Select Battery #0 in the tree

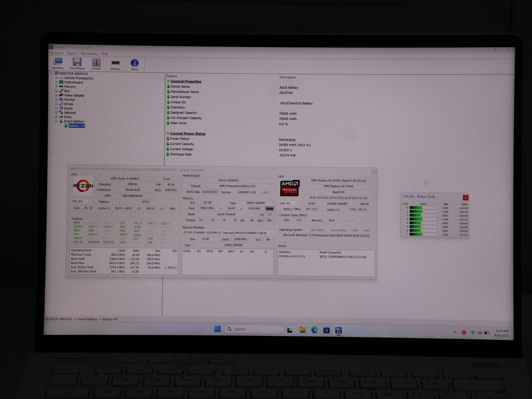[x=77, y=126]
